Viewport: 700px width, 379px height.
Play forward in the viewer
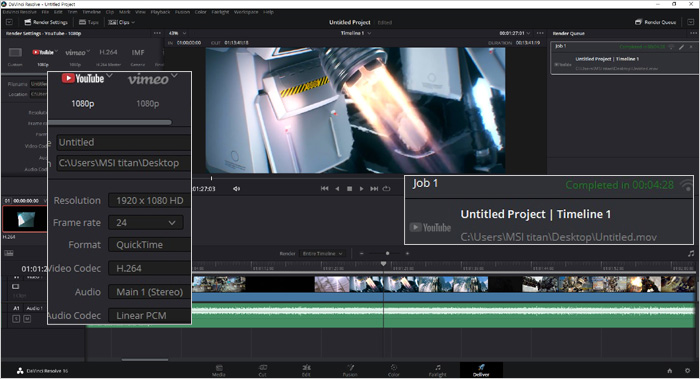362,189
